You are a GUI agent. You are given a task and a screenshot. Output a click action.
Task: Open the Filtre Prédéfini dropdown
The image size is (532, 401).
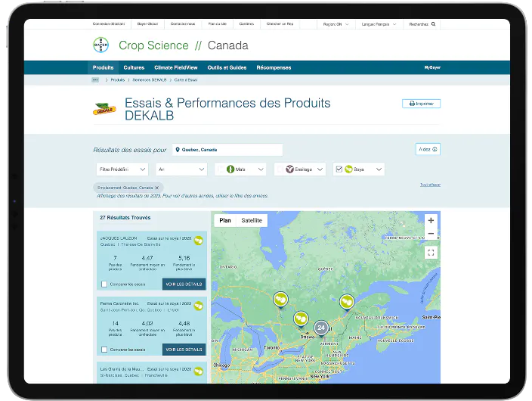coord(122,169)
